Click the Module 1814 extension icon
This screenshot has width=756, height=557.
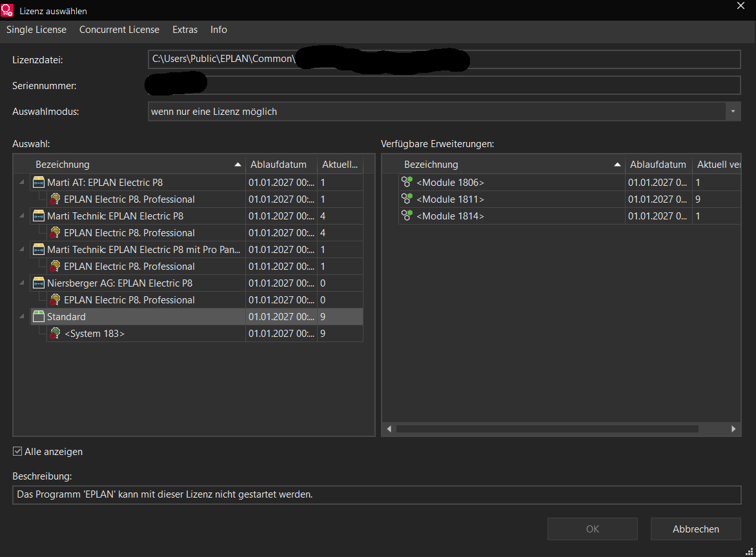pos(407,216)
